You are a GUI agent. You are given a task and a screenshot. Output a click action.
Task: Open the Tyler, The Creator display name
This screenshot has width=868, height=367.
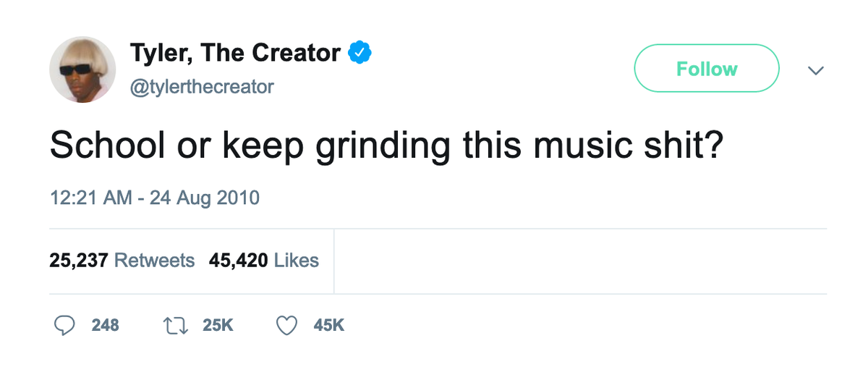point(235,53)
